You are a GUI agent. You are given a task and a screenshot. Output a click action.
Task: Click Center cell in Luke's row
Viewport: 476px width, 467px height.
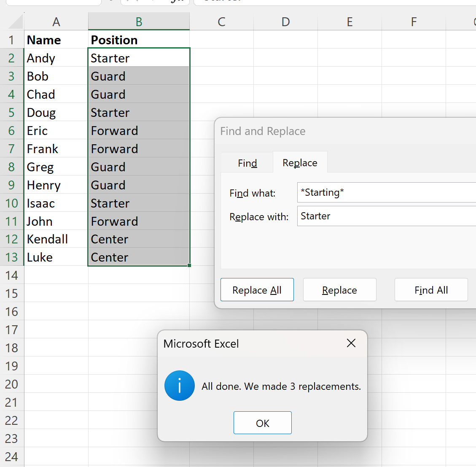[x=139, y=257]
